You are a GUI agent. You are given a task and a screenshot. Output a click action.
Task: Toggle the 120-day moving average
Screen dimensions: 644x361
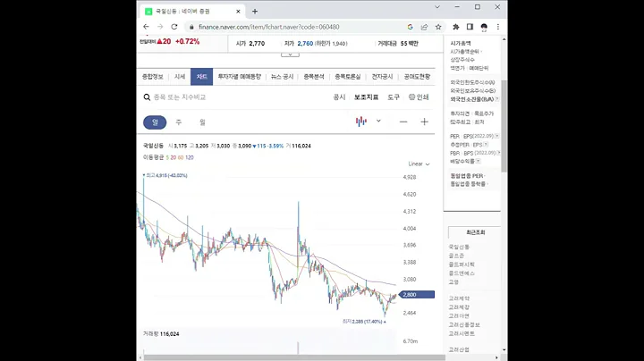(190, 157)
